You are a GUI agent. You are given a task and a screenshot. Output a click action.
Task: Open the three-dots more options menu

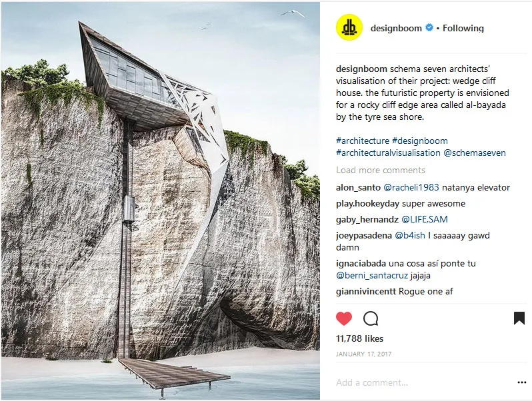(522, 382)
